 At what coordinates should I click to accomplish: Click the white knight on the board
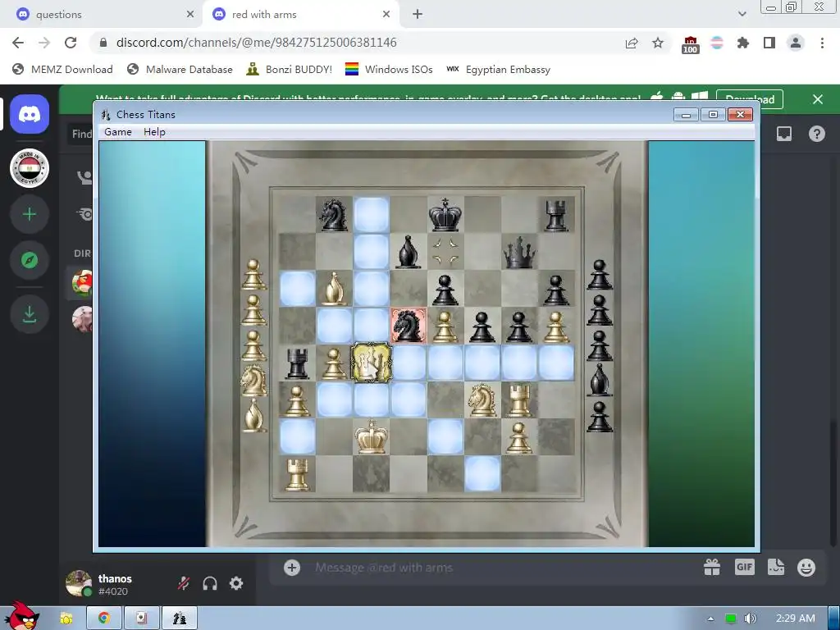click(482, 399)
